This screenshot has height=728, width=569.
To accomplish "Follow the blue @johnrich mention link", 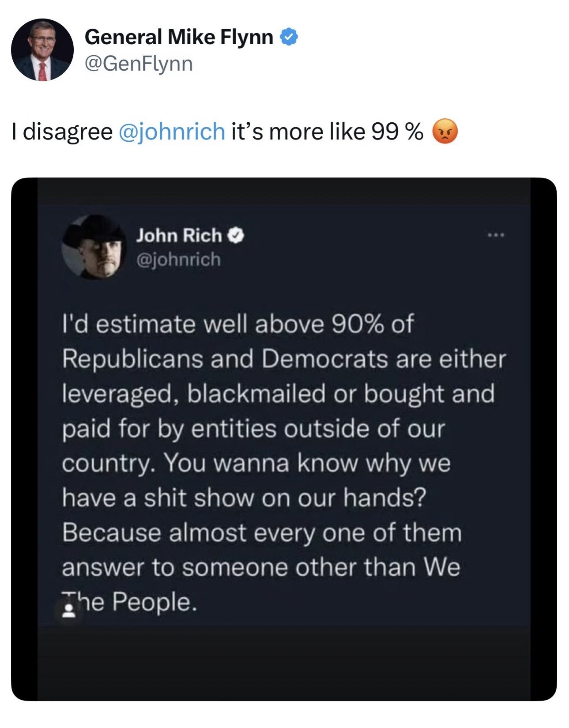I will (x=172, y=132).
